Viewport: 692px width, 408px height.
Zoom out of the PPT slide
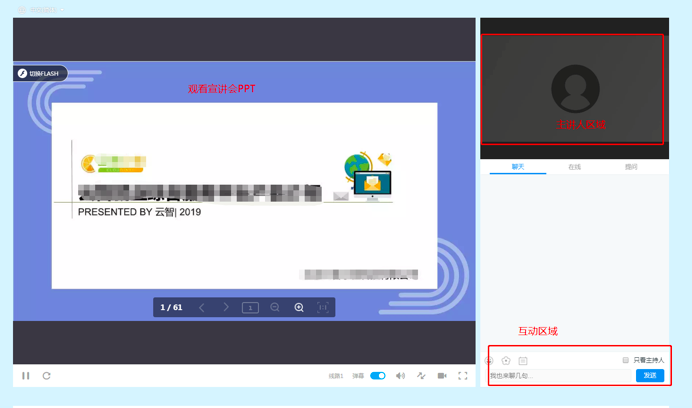coord(275,308)
